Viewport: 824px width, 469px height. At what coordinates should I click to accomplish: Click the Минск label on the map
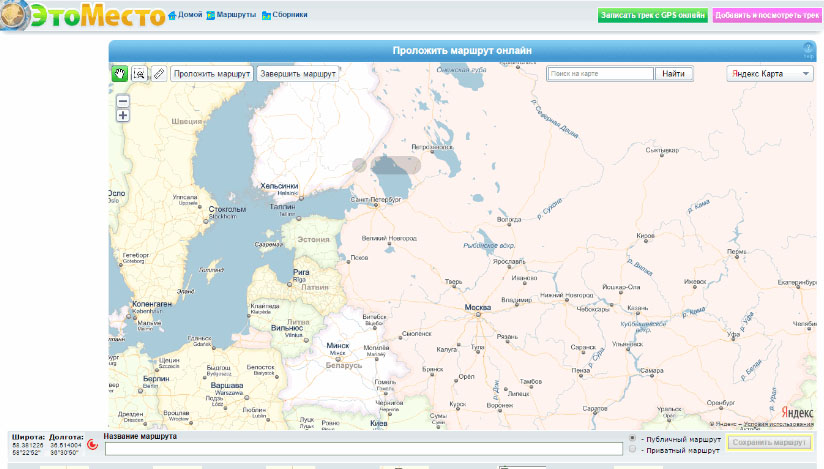(337, 345)
